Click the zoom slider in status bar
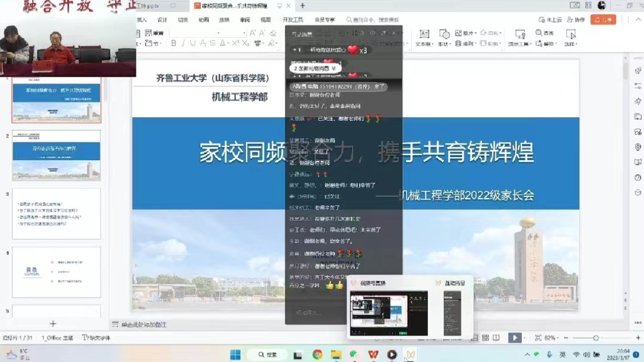The height and width of the screenshot is (362, 644). click(596, 338)
